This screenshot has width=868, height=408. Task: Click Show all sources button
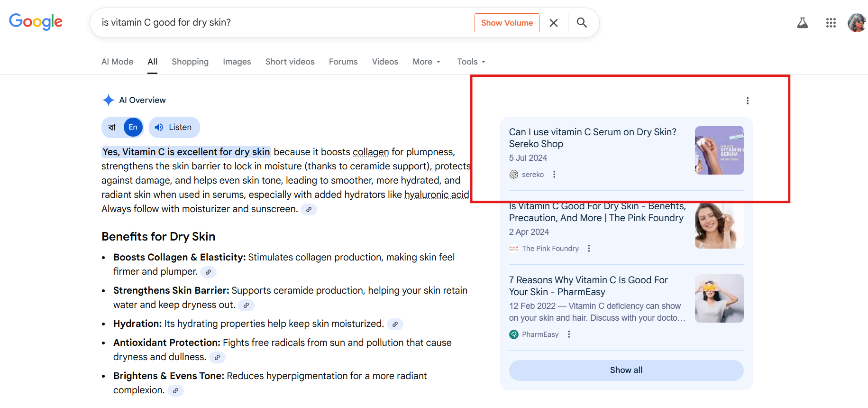click(x=626, y=370)
